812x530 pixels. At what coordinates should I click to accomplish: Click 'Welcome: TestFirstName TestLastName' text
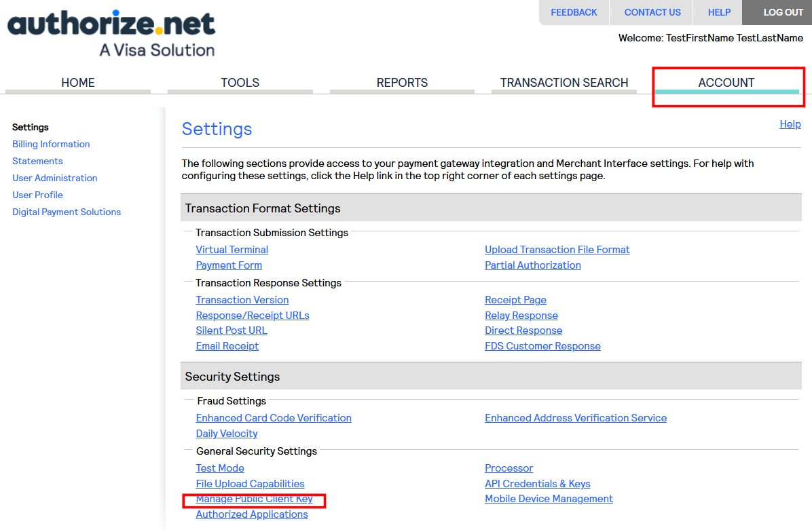[x=710, y=38]
